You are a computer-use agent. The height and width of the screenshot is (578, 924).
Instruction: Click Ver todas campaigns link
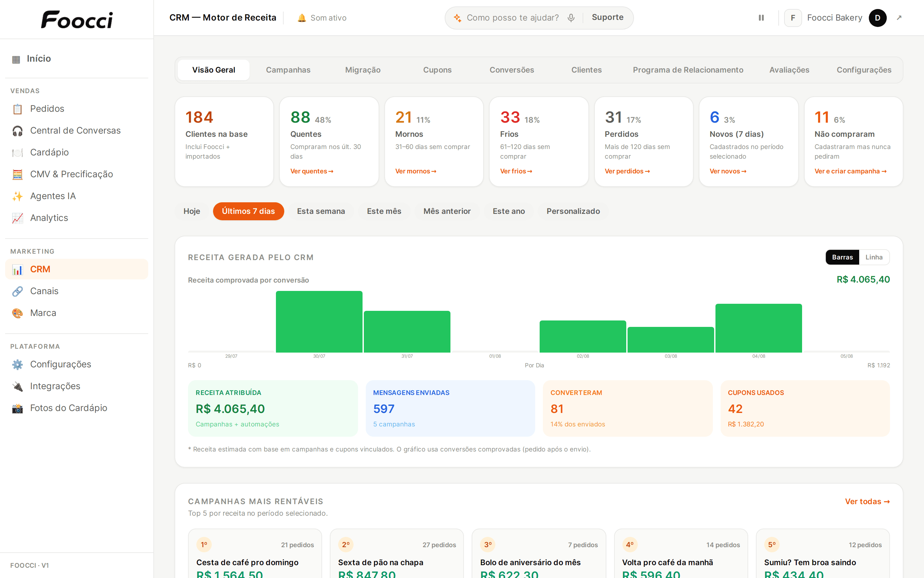pos(867,502)
